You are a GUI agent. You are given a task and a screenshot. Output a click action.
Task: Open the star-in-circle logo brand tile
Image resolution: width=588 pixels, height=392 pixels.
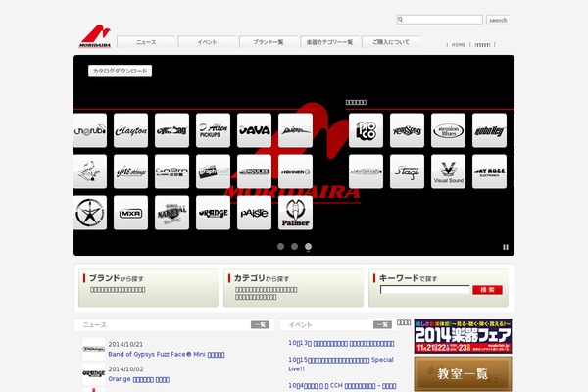90,213
